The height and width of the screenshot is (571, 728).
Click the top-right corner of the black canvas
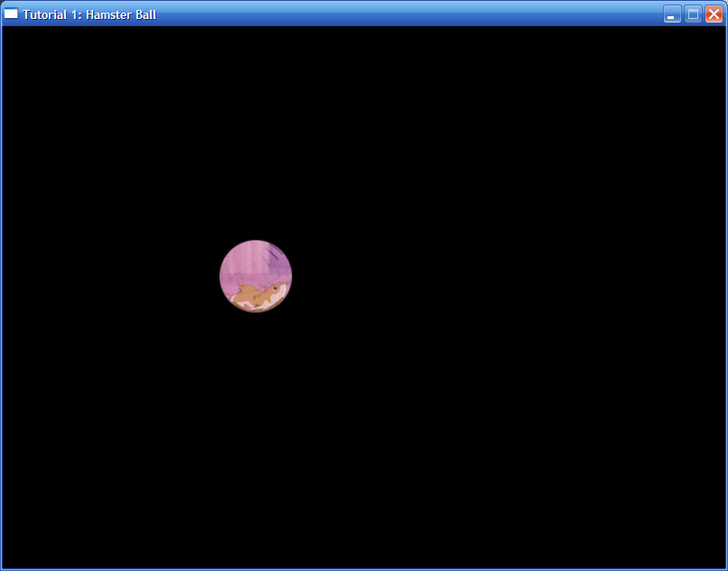click(721, 31)
